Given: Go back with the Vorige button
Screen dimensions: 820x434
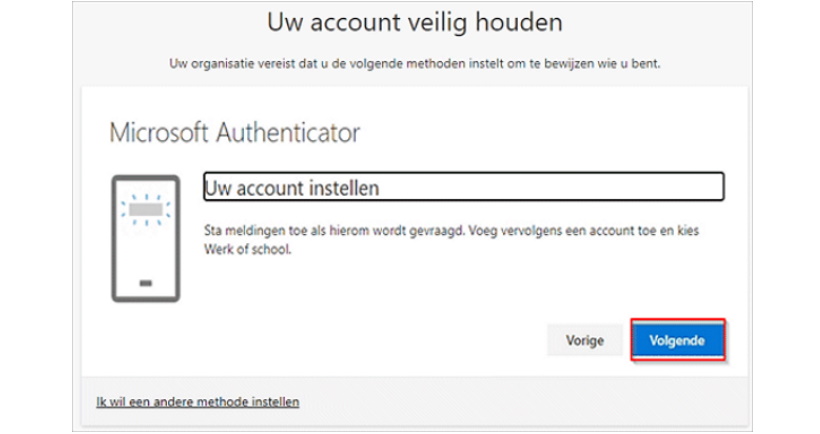Looking at the screenshot, I should (585, 340).
